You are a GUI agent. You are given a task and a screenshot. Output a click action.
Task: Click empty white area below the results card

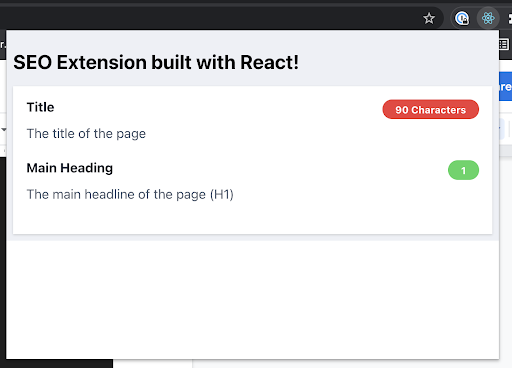coord(252,300)
